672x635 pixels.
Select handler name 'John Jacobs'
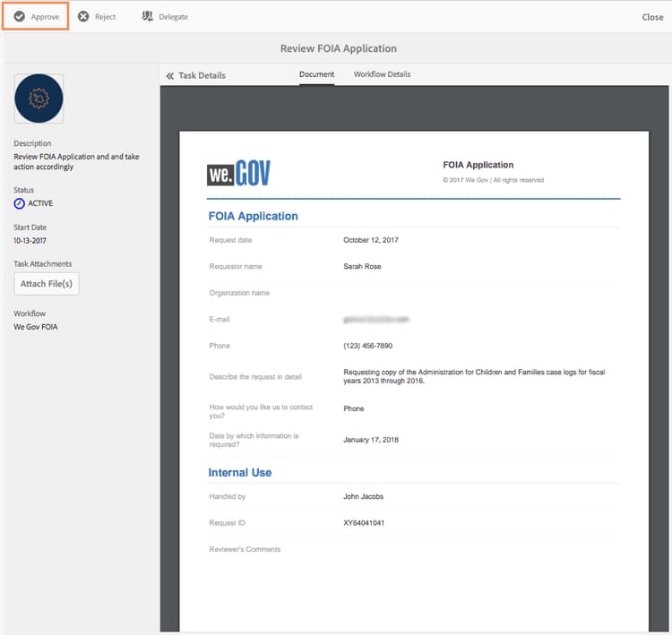click(x=363, y=496)
